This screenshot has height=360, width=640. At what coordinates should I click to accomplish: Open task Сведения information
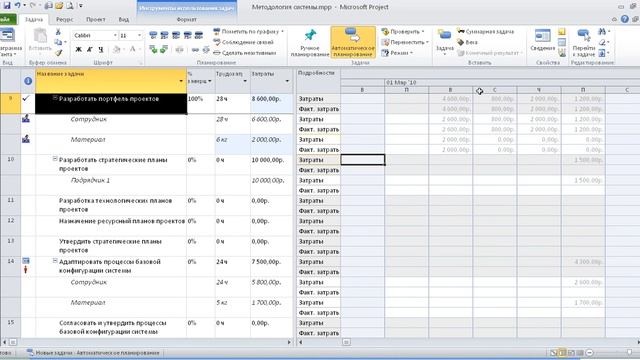click(x=542, y=41)
